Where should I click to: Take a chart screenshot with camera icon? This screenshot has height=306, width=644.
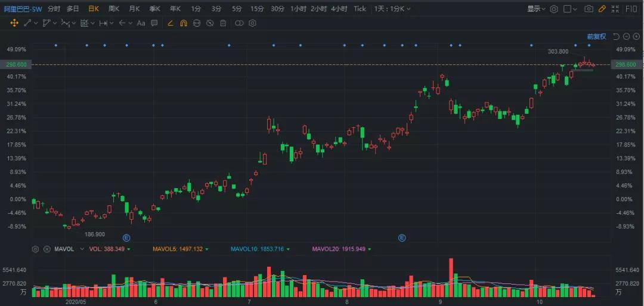coord(589,9)
